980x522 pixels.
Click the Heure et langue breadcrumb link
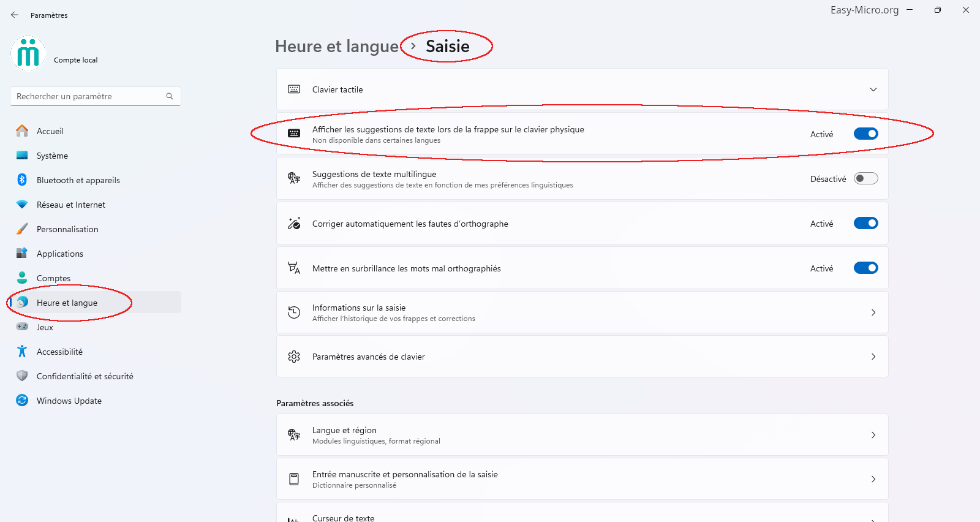pos(337,47)
